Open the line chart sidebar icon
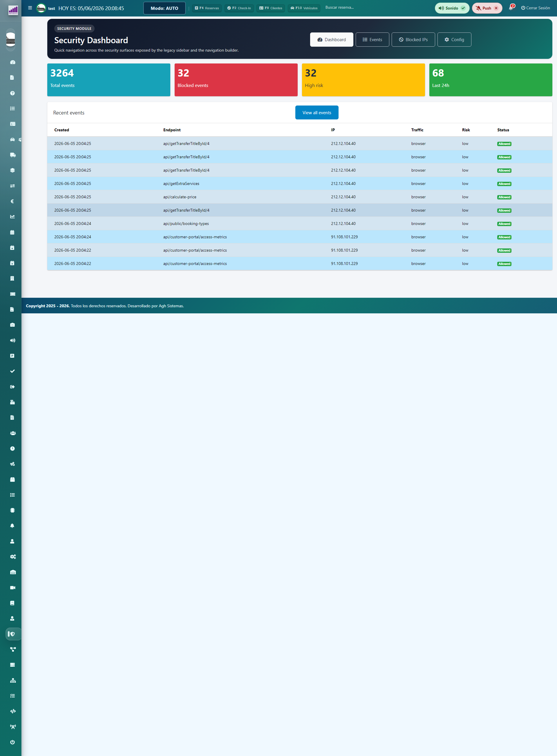This screenshot has height=756, width=557. click(x=12, y=217)
